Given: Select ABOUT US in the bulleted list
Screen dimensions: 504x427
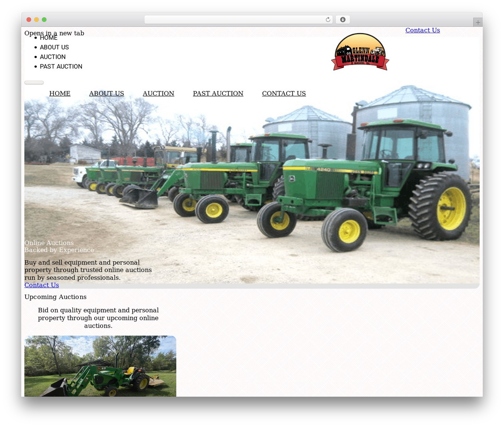Looking at the screenshot, I should click(54, 47).
